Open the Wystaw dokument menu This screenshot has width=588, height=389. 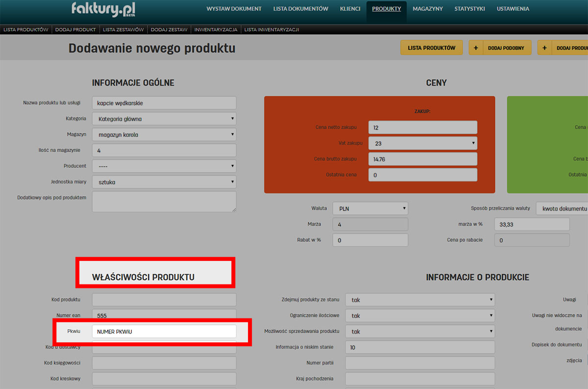click(234, 9)
